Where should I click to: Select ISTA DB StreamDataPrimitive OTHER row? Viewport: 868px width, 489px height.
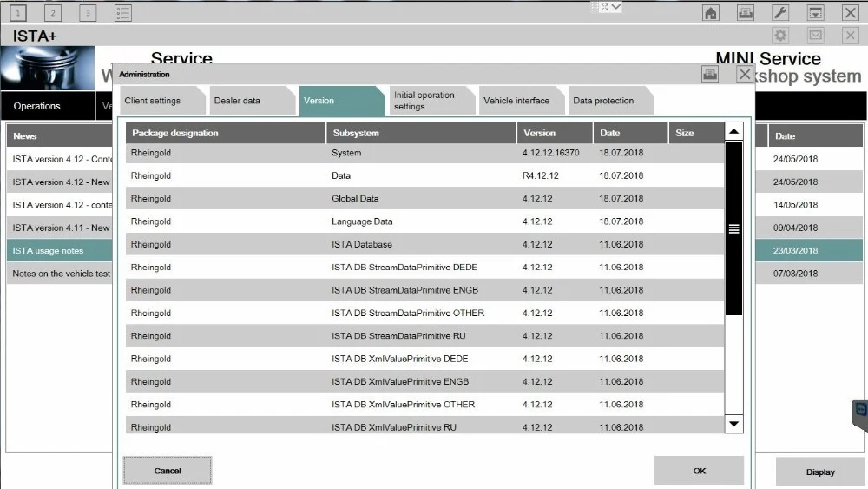[x=424, y=313]
